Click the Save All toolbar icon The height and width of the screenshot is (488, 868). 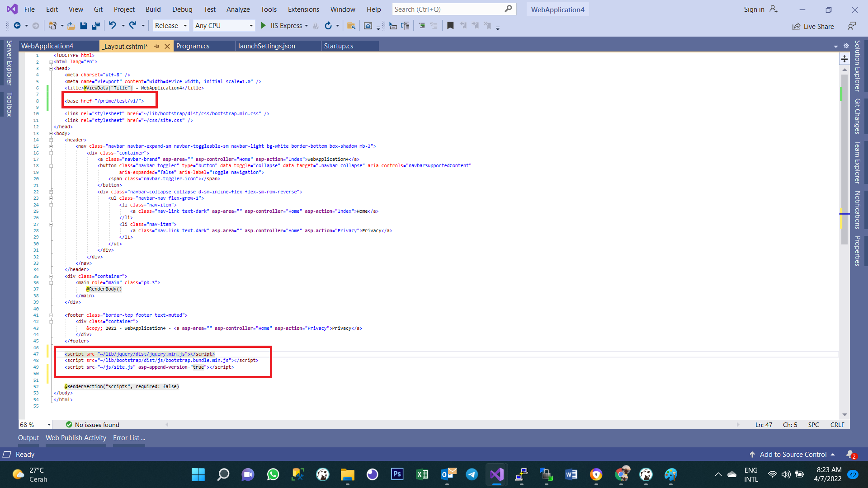[95, 26]
